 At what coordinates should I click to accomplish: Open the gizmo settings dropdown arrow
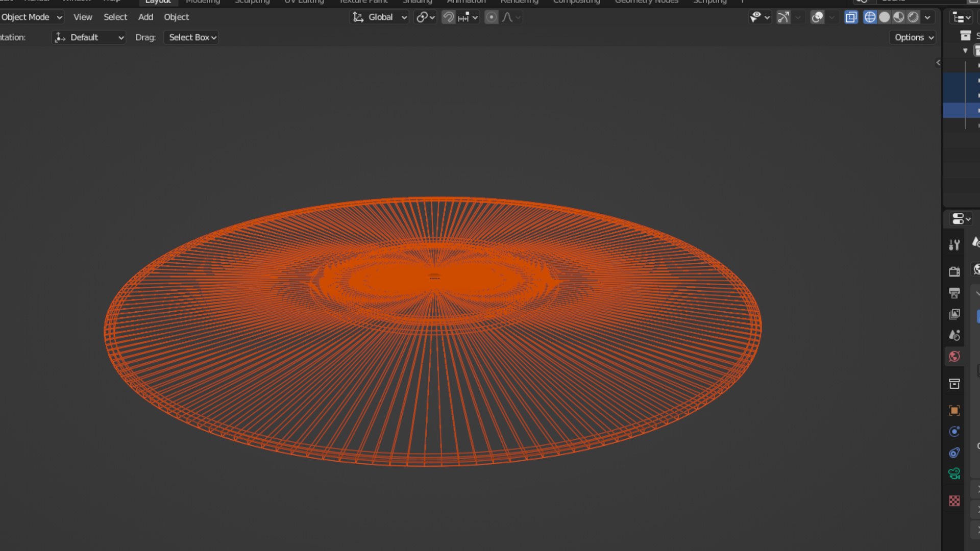click(798, 17)
